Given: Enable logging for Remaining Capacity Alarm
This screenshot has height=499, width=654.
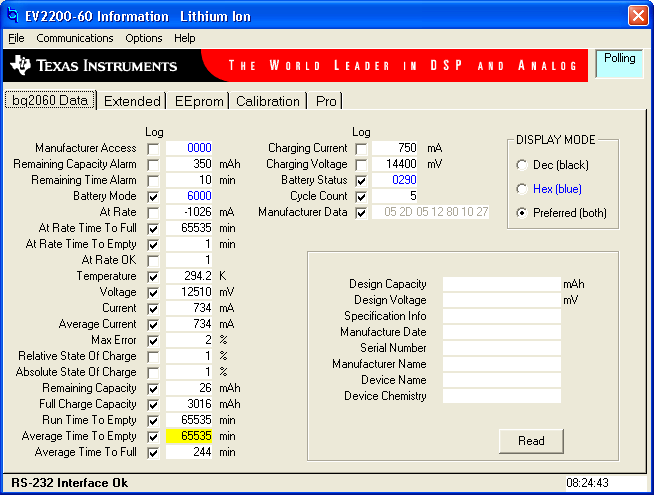Looking at the screenshot, I should (x=153, y=165).
